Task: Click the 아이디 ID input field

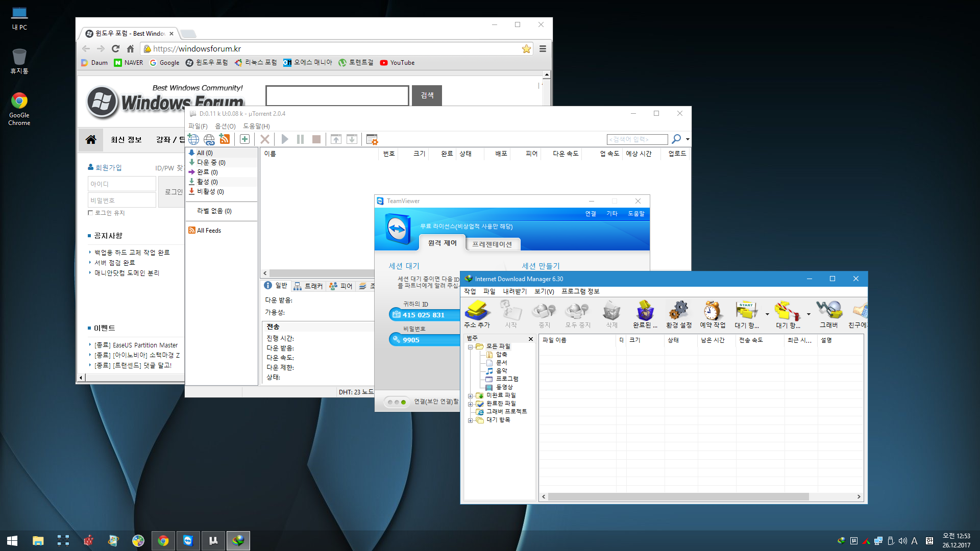Action: coord(121,184)
